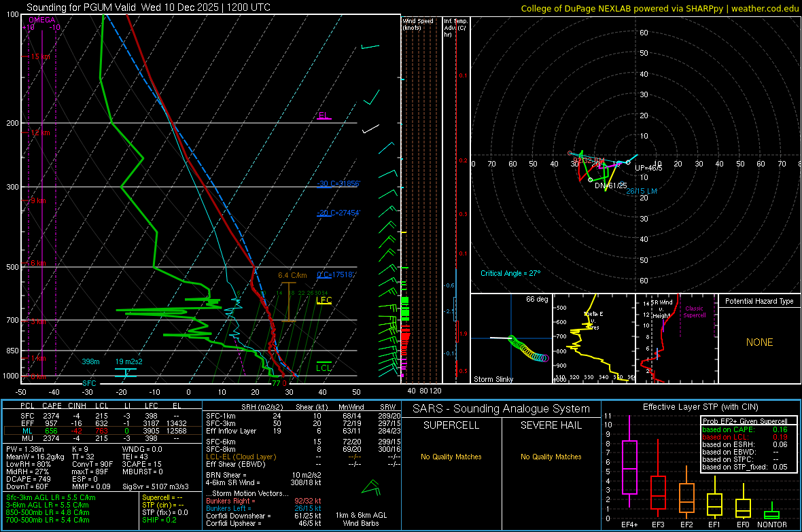Image resolution: width=802 pixels, height=532 pixels.
Task: Click the 'PW = 1.38in' value
Action: 24,449
